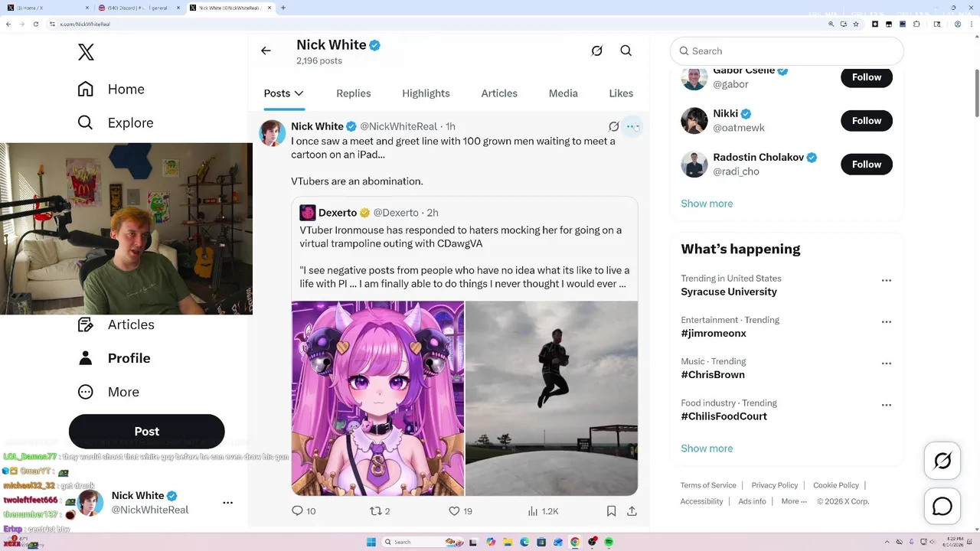
Task: Open the three-dot menu on Nick White's post
Action: pyautogui.click(x=632, y=126)
